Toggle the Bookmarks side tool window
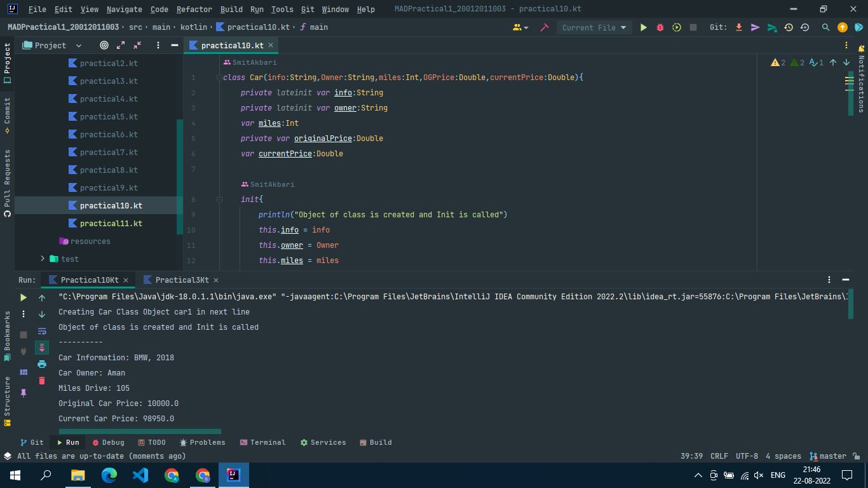The width and height of the screenshot is (868, 488). point(7,335)
